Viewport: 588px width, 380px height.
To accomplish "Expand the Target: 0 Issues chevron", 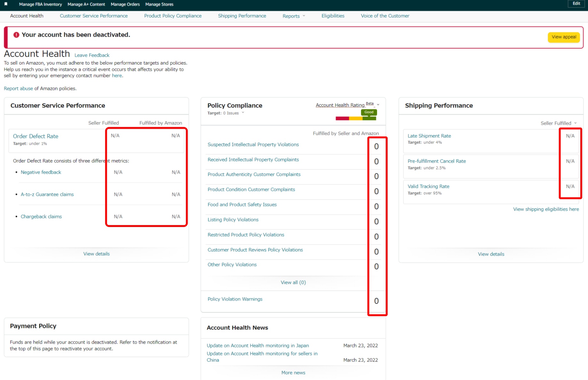I will click(243, 113).
